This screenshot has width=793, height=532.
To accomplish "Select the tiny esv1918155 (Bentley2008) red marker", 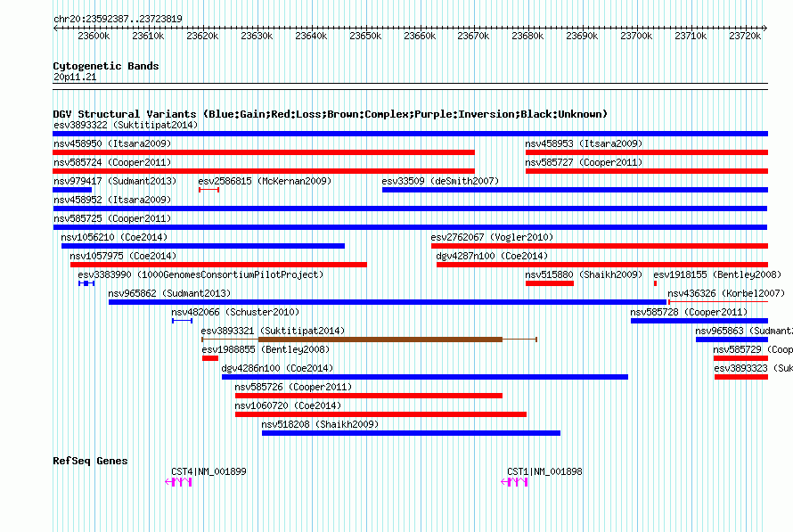I will [x=655, y=283].
